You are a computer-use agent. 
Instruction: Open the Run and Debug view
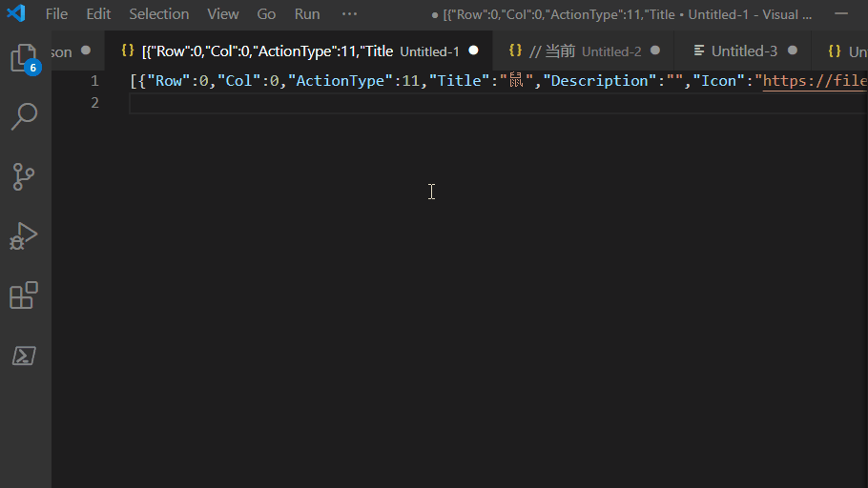coord(24,235)
